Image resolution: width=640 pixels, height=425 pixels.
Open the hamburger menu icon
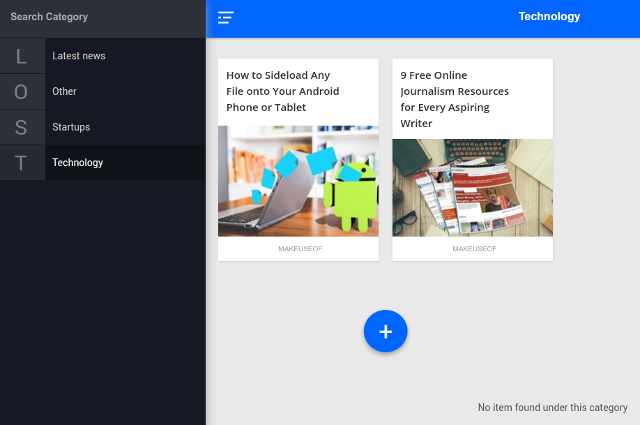click(x=225, y=18)
